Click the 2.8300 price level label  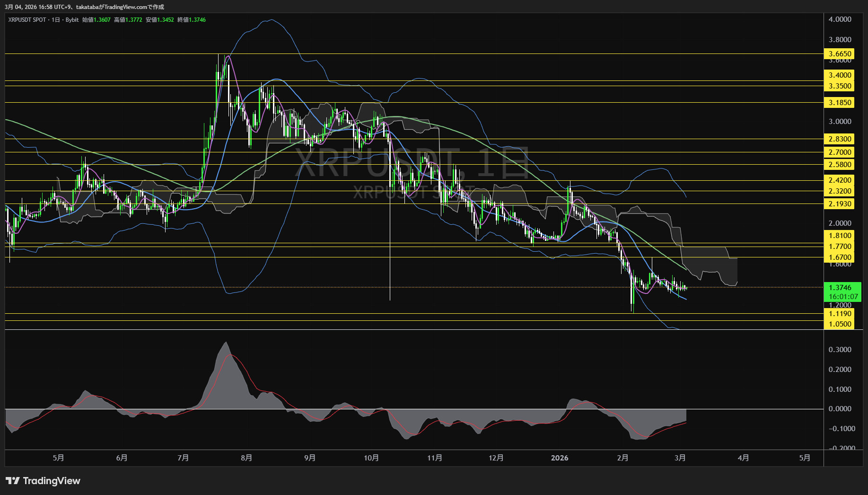[839, 139]
